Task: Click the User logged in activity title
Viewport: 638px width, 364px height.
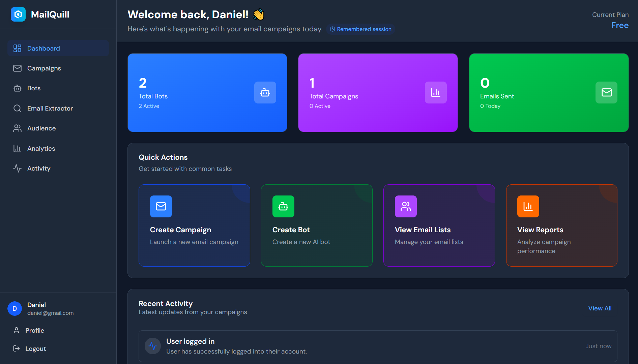Action: [190, 341]
